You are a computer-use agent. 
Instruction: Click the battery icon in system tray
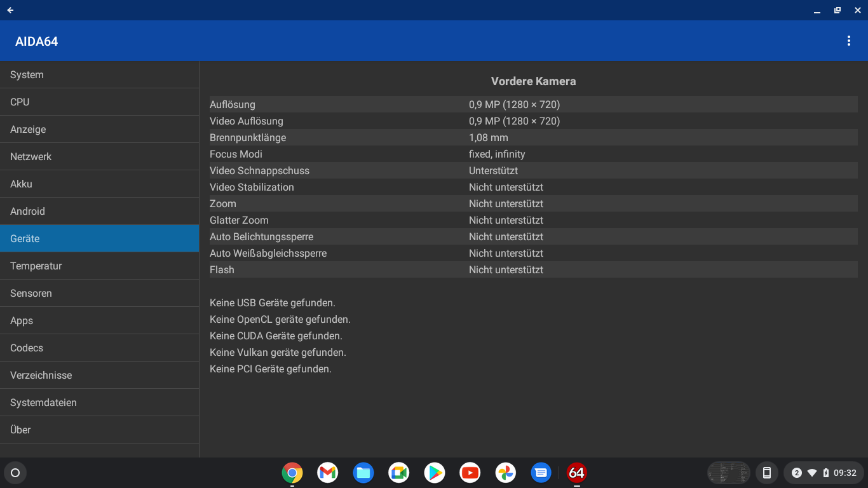[826, 473]
